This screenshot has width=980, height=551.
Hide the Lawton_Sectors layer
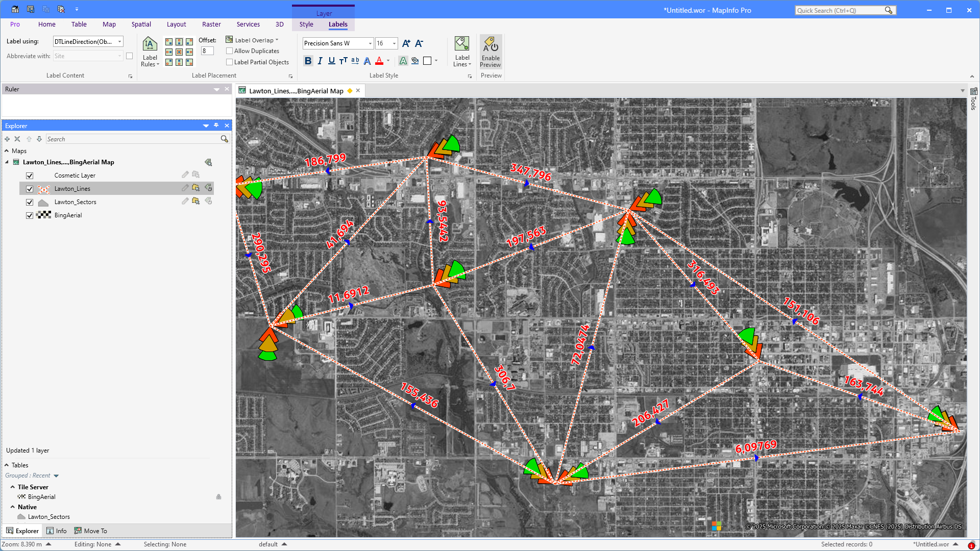point(30,202)
